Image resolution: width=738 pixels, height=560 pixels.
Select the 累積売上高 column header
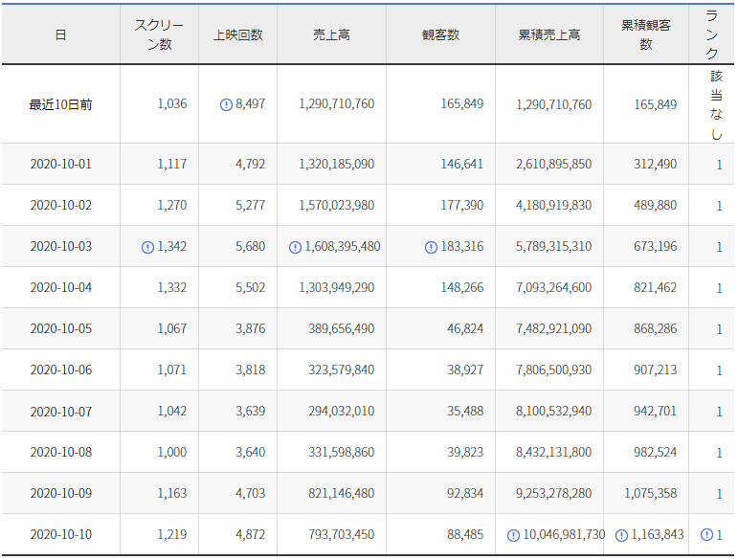click(549, 34)
